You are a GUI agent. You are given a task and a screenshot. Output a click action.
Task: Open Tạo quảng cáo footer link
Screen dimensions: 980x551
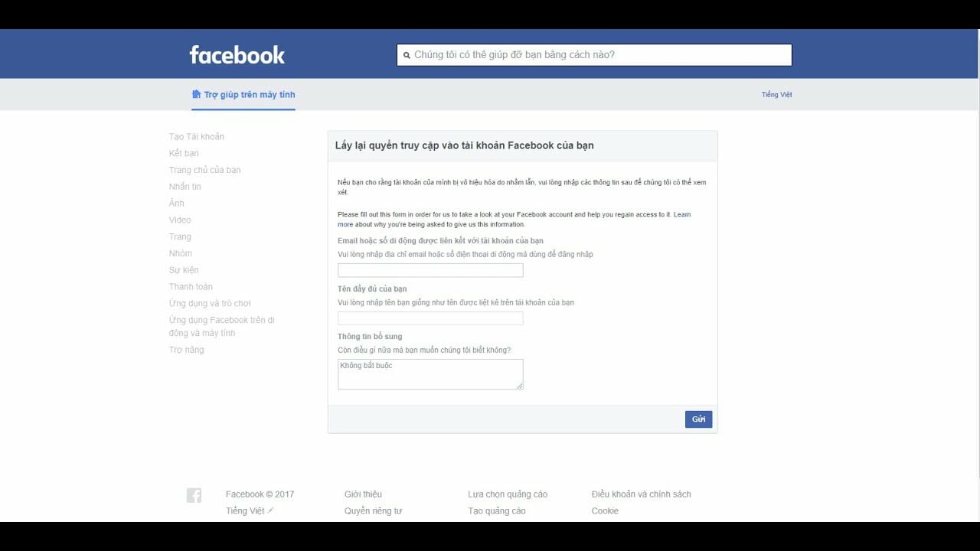point(497,511)
